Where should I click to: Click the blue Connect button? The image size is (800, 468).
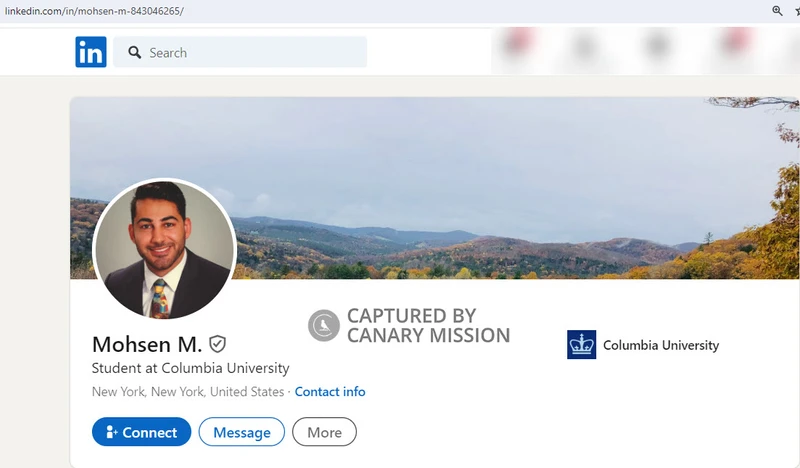(x=141, y=432)
